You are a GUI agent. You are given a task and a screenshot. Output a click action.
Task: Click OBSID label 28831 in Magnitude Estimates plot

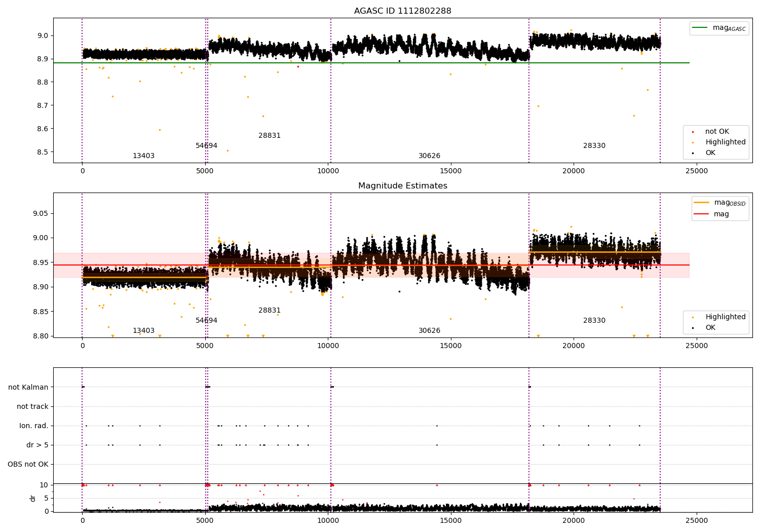point(270,311)
